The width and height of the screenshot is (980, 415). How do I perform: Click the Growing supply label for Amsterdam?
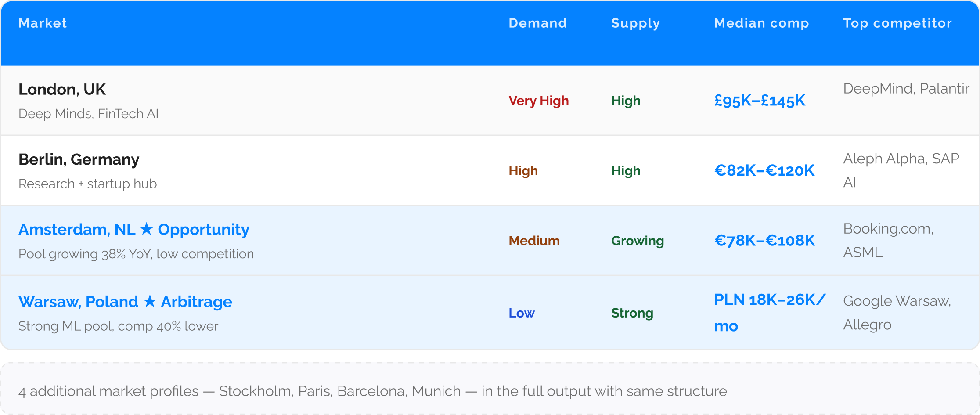[x=638, y=241]
